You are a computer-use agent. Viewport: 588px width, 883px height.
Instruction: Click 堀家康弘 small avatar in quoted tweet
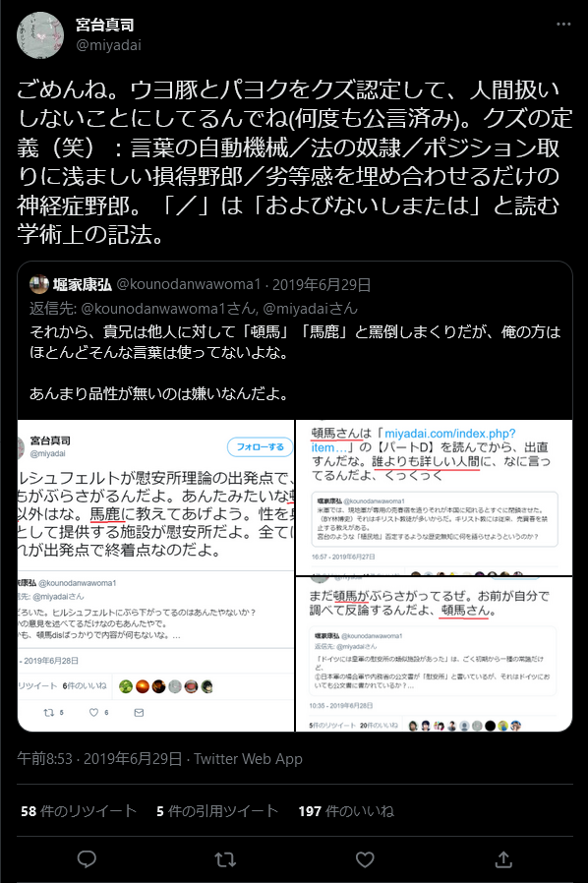click(x=39, y=284)
